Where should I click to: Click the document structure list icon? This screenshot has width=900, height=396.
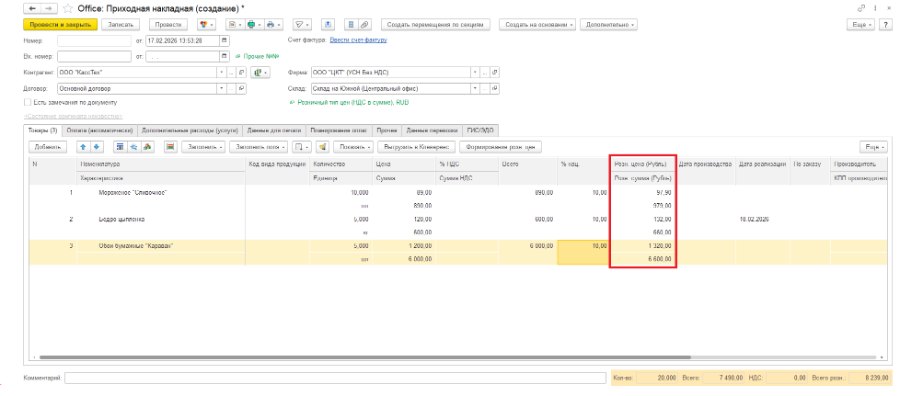pyautogui.click(x=352, y=25)
